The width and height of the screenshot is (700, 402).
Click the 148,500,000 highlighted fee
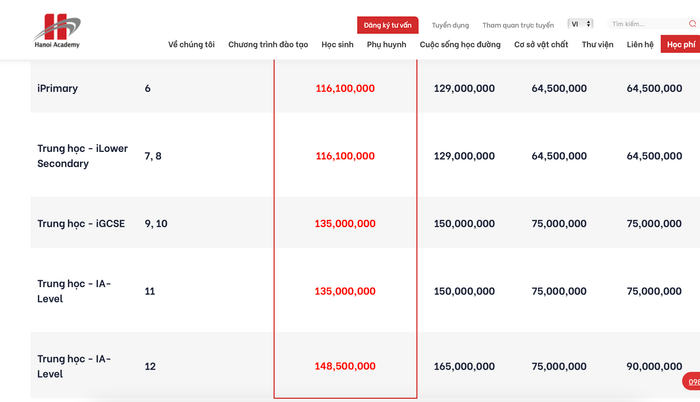(345, 367)
